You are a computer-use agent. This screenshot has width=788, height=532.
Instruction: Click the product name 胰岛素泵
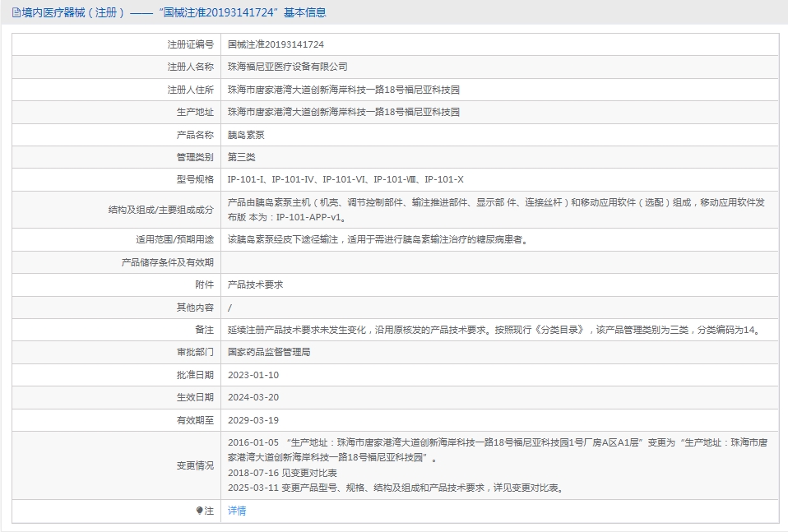[x=246, y=135]
